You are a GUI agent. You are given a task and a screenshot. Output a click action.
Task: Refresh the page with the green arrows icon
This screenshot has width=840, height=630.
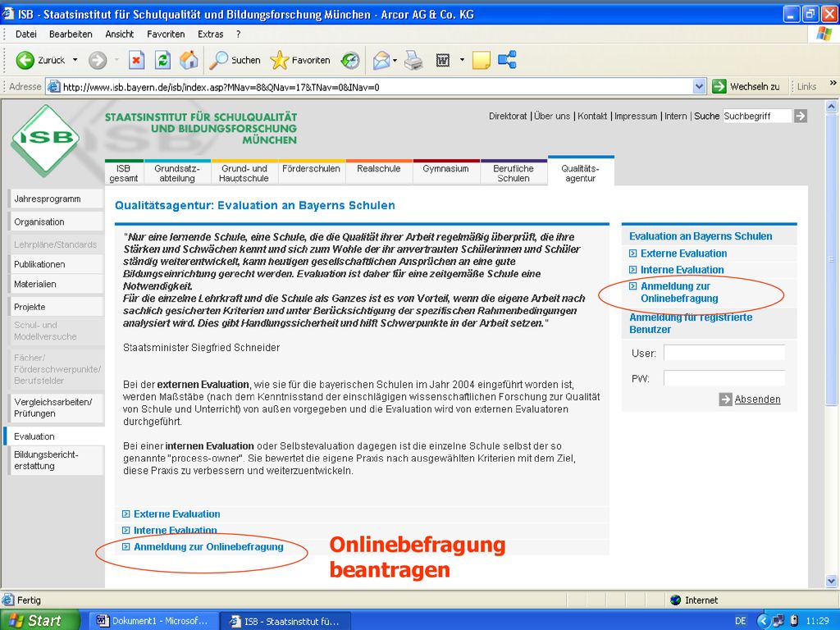163,60
